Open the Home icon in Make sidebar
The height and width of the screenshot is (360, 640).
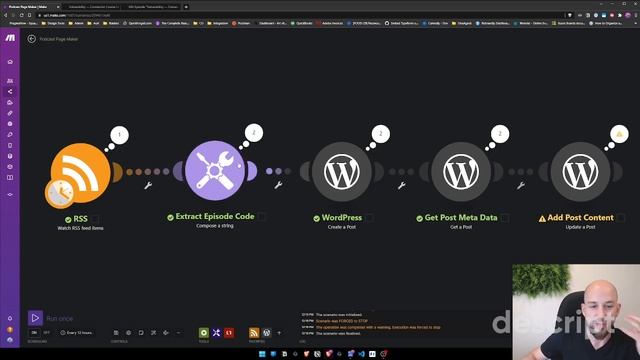10,62
